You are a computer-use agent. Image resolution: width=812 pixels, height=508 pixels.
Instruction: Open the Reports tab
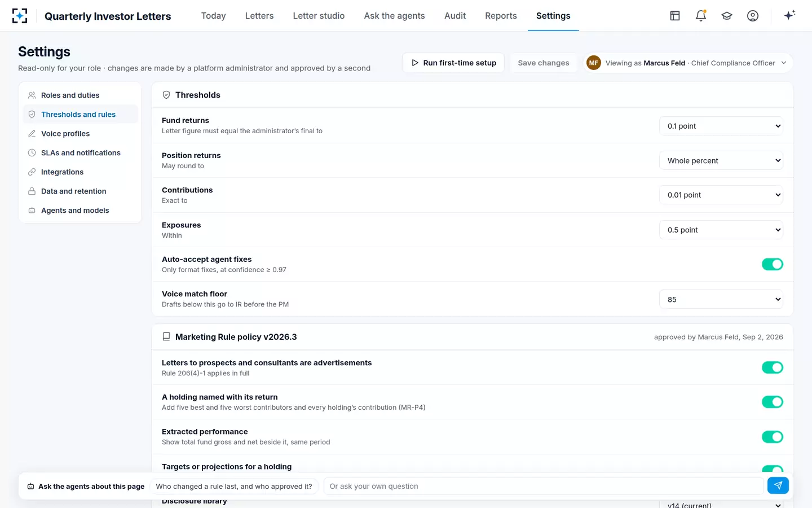click(501, 16)
